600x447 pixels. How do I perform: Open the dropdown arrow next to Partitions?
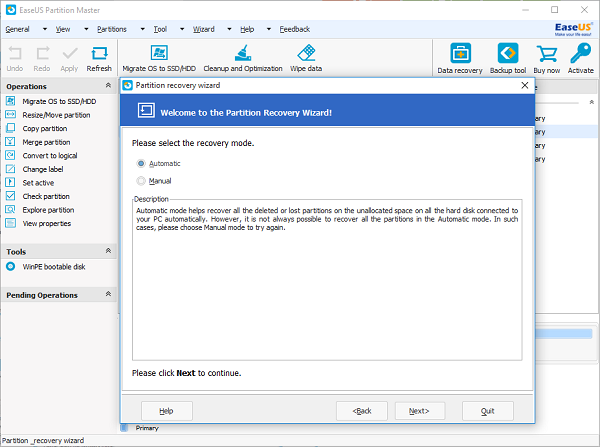click(143, 29)
